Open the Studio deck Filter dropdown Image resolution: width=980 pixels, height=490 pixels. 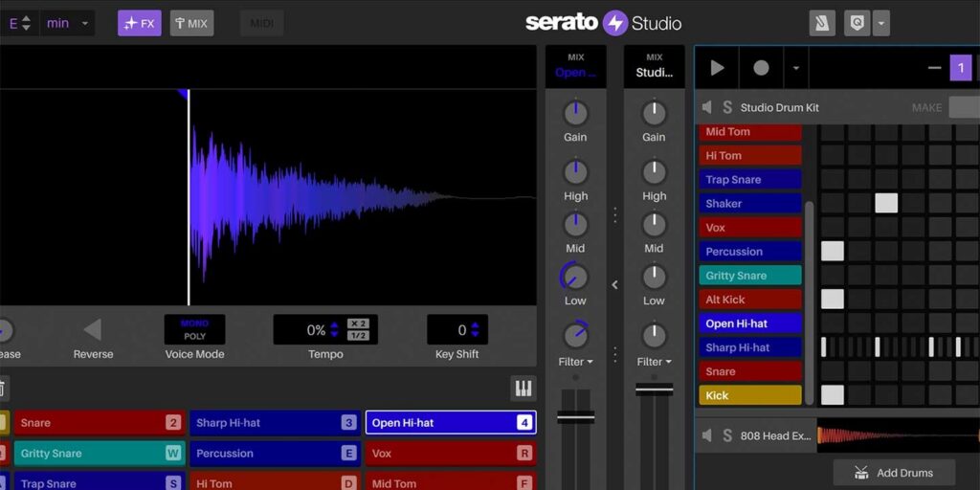click(655, 362)
